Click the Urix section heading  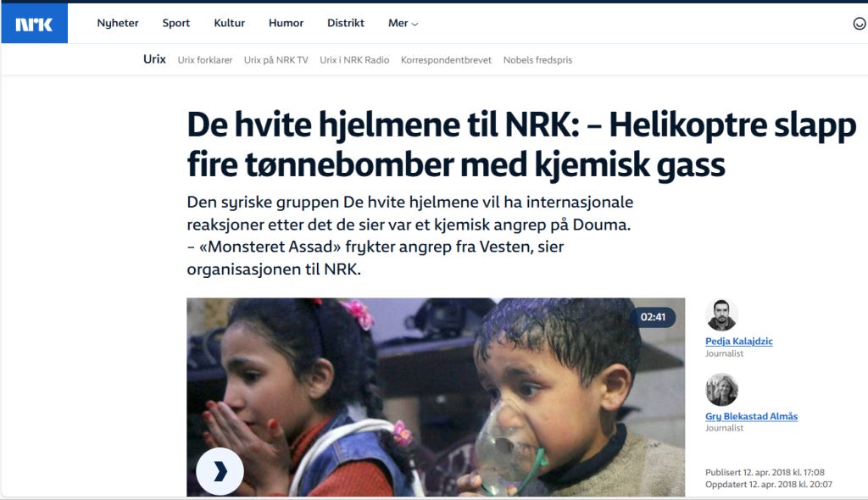pyautogui.click(x=154, y=59)
